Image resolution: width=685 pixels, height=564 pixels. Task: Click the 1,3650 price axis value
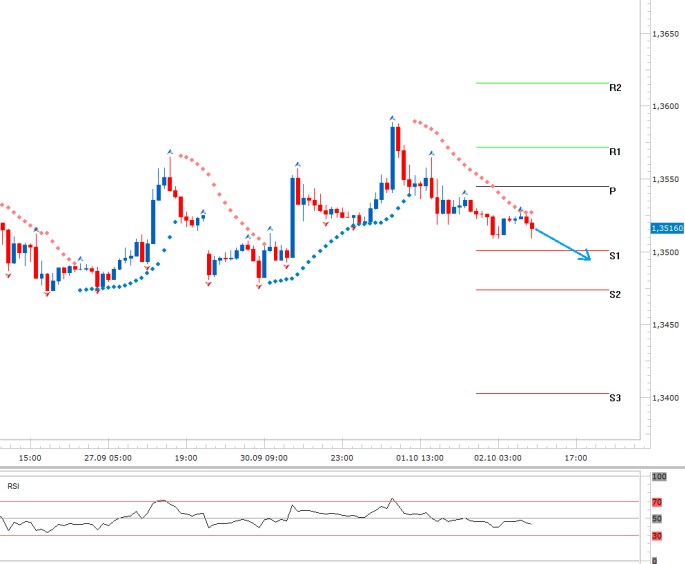pyautogui.click(x=665, y=34)
